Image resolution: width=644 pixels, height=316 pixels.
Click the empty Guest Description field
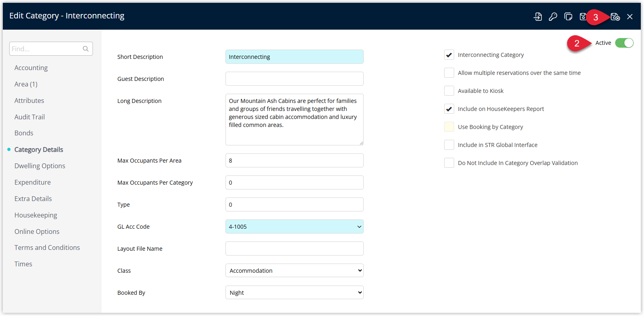(x=294, y=79)
